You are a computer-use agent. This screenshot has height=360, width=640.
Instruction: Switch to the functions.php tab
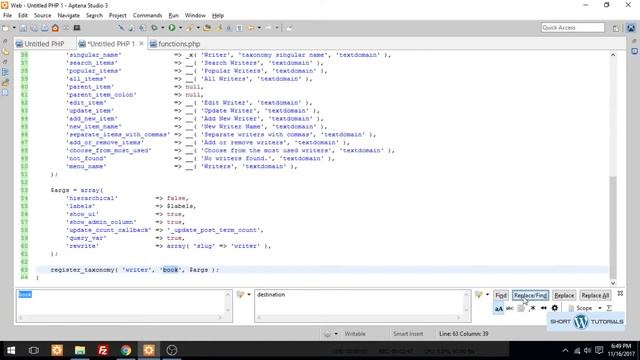tap(179, 44)
